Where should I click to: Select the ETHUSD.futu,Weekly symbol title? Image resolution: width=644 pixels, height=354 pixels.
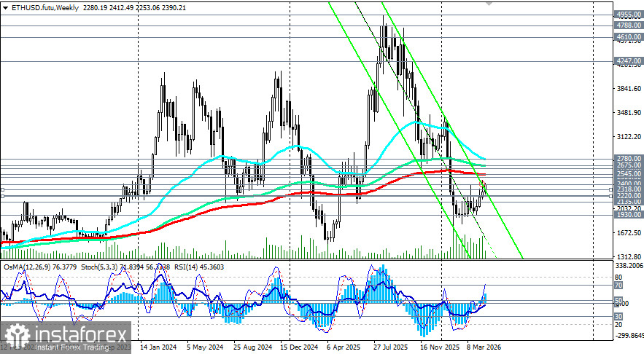(x=44, y=8)
